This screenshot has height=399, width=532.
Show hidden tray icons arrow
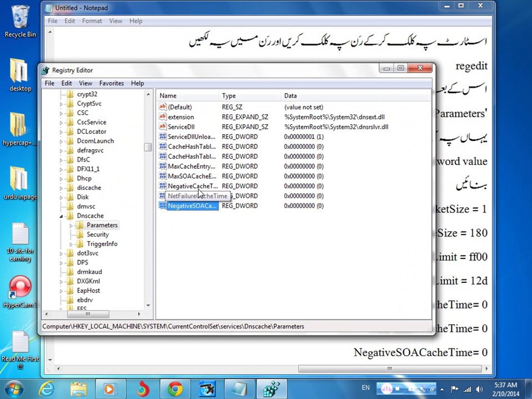442,389
